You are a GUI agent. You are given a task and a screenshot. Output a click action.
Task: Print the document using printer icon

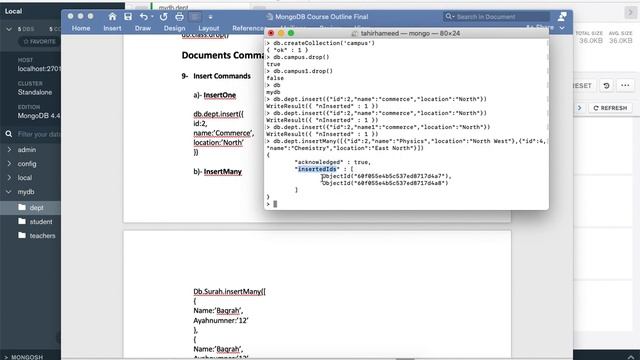point(179,16)
